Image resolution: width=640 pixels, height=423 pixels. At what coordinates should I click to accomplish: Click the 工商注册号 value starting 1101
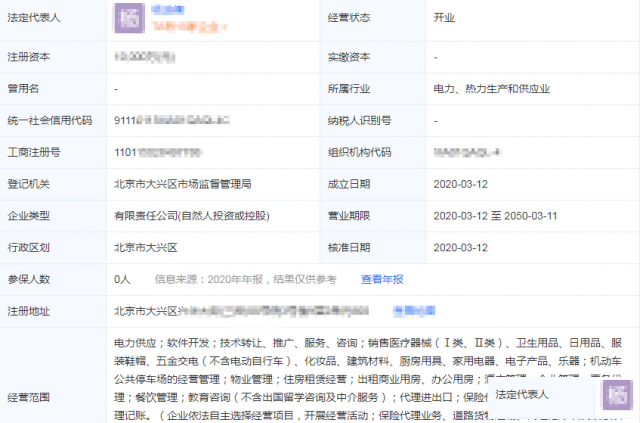tap(158, 152)
